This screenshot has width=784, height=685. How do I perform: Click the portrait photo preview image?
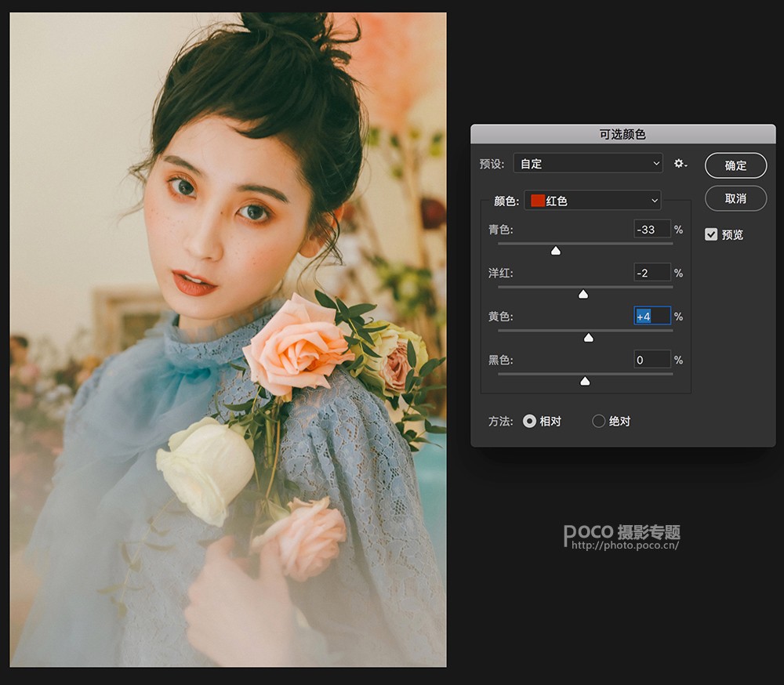[228, 339]
